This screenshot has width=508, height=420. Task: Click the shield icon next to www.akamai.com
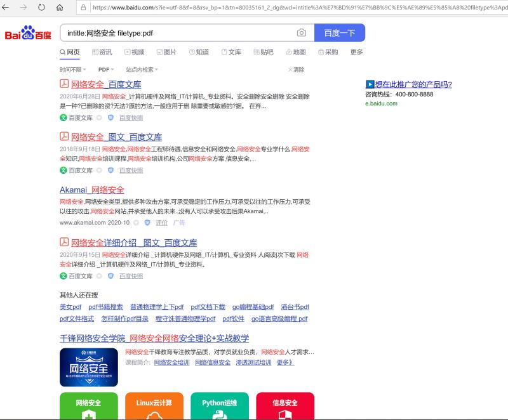click(147, 223)
